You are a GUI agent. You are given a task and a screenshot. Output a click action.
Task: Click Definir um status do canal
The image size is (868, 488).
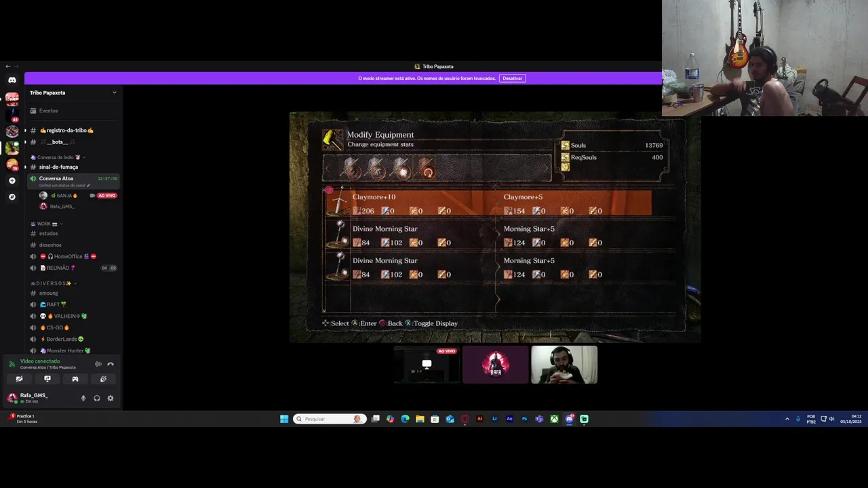click(64, 185)
